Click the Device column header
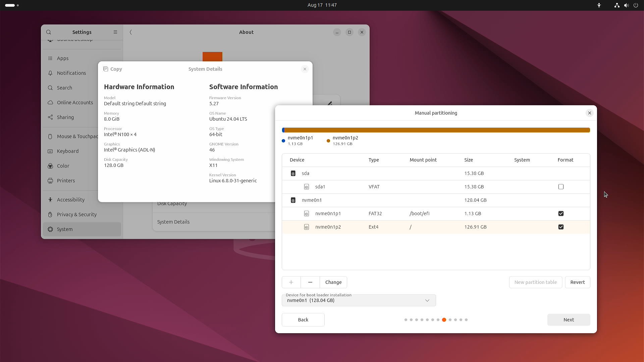The height and width of the screenshot is (362, 644). point(297,160)
